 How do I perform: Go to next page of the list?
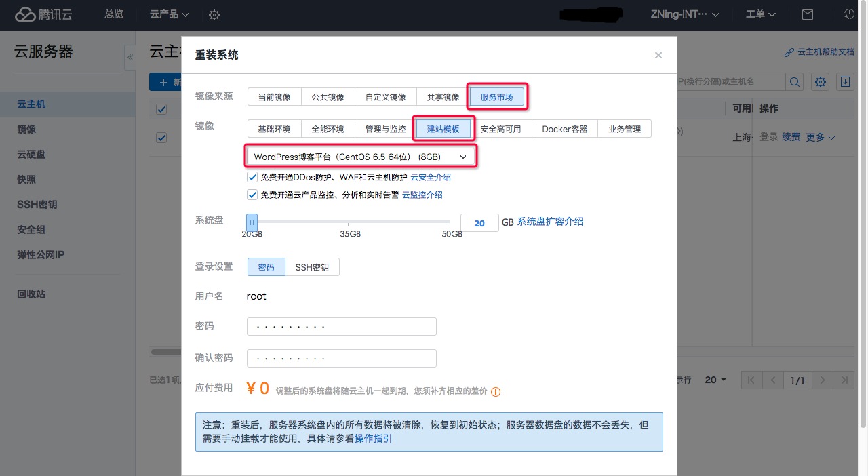pyautogui.click(x=822, y=380)
